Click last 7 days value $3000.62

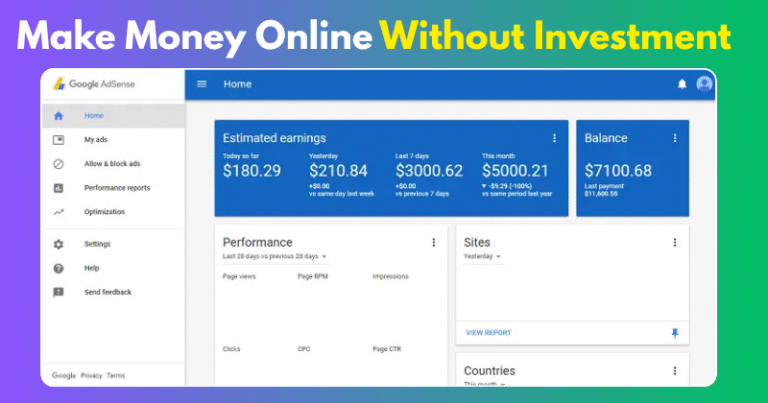point(429,171)
